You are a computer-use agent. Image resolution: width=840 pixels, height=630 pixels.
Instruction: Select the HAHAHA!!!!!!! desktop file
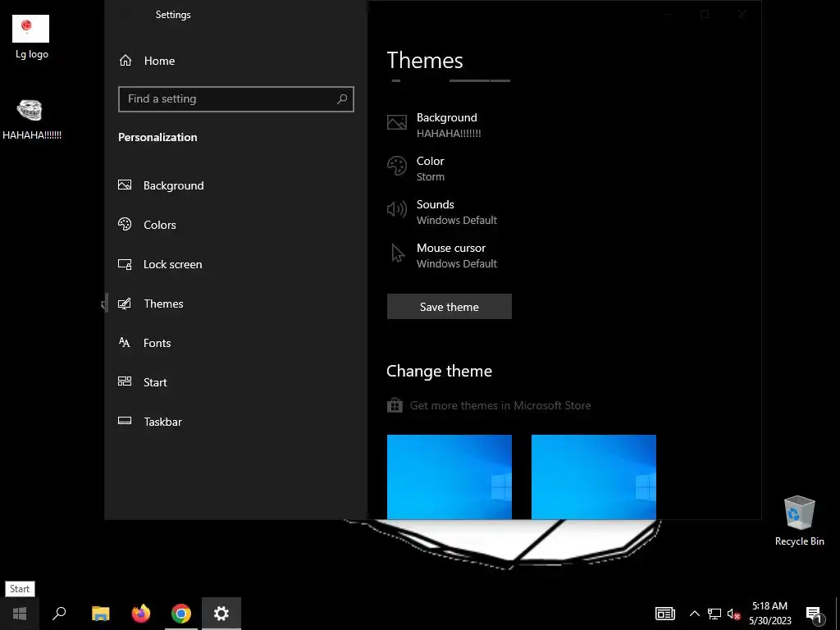pyautogui.click(x=31, y=120)
